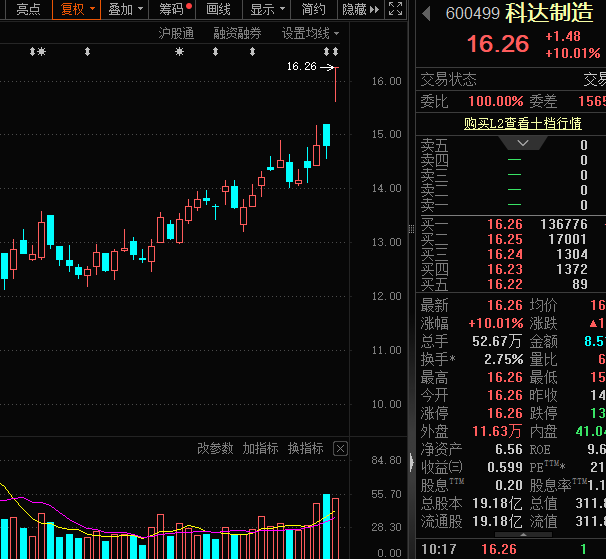Switch to 简约 simple mode
Image resolution: width=606 pixels, height=559 pixels.
tap(313, 9)
